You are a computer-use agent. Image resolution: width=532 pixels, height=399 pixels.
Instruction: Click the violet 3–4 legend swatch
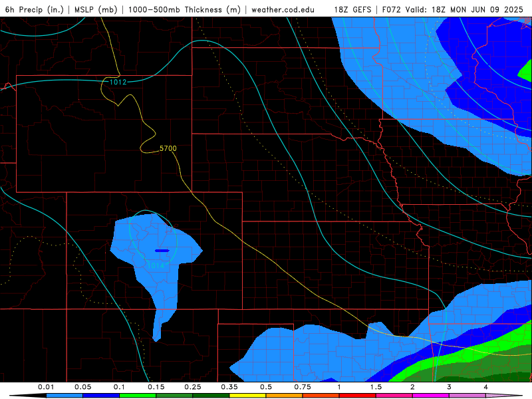(467, 396)
